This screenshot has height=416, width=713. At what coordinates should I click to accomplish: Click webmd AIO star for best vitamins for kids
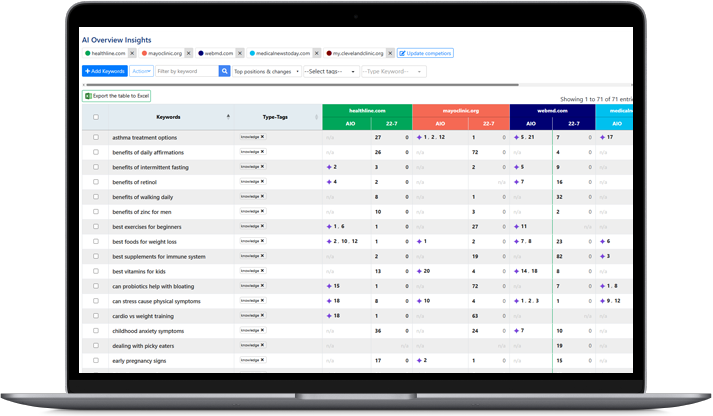[x=517, y=271]
